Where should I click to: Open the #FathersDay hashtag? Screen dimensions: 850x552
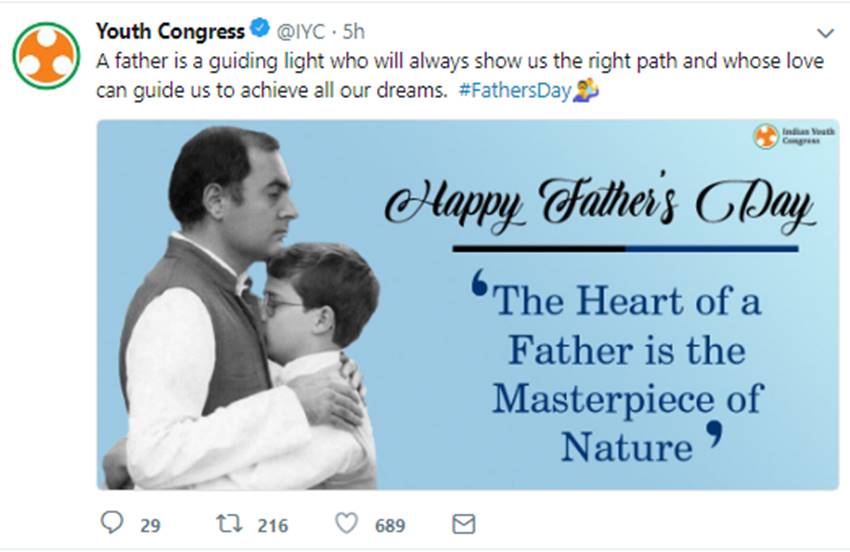pos(517,91)
